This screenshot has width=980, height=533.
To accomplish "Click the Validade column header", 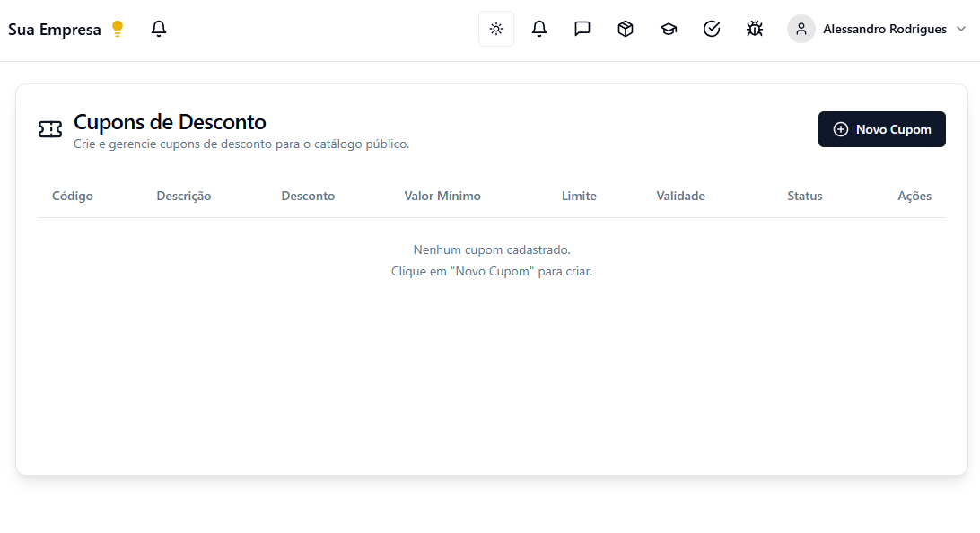I will pos(680,196).
